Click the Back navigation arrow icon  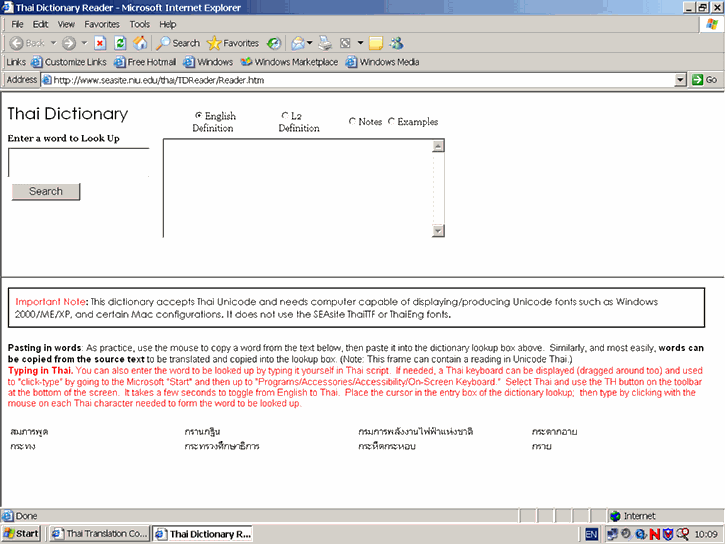tap(16, 43)
